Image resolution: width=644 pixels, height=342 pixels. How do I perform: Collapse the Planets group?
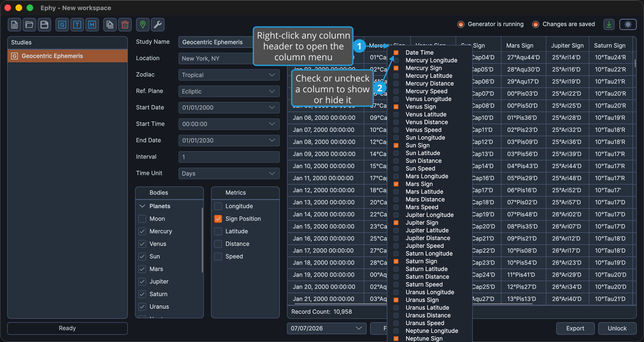pos(142,206)
